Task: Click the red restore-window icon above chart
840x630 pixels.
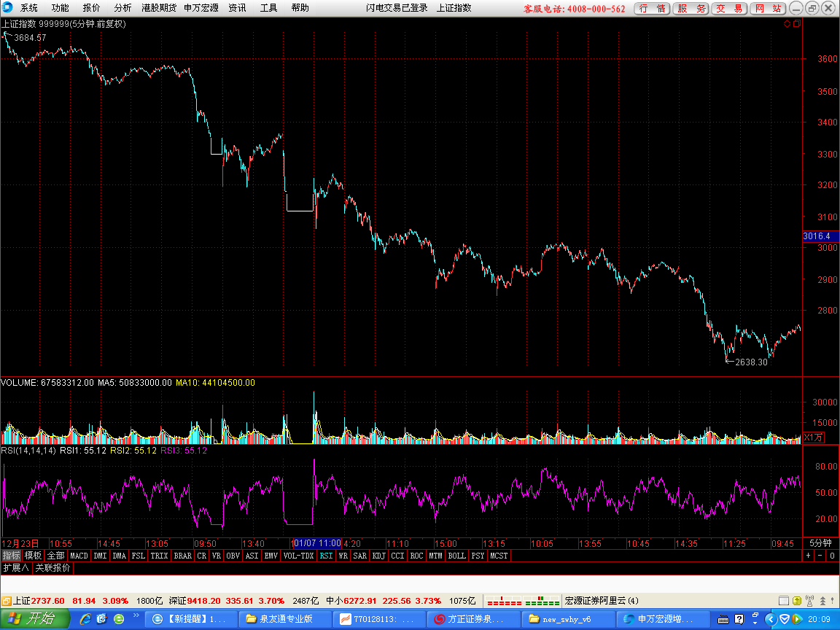Action: 797,23
